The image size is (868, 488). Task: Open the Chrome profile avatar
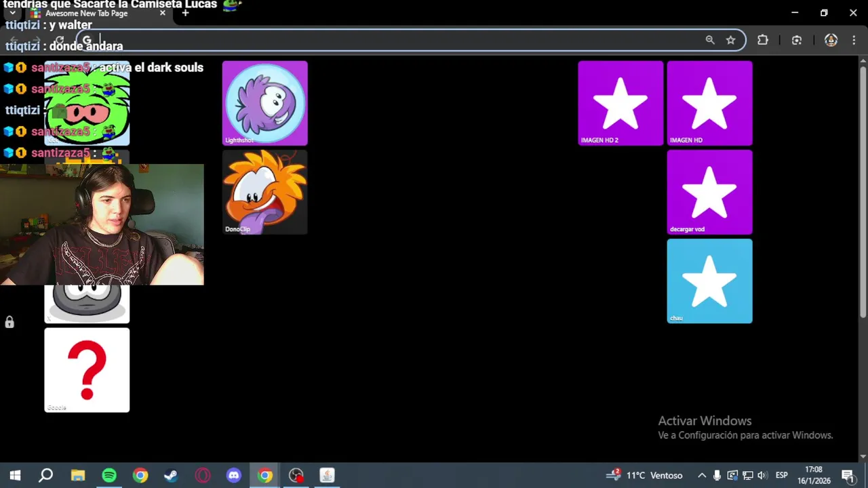pyautogui.click(x=831, y=40)
